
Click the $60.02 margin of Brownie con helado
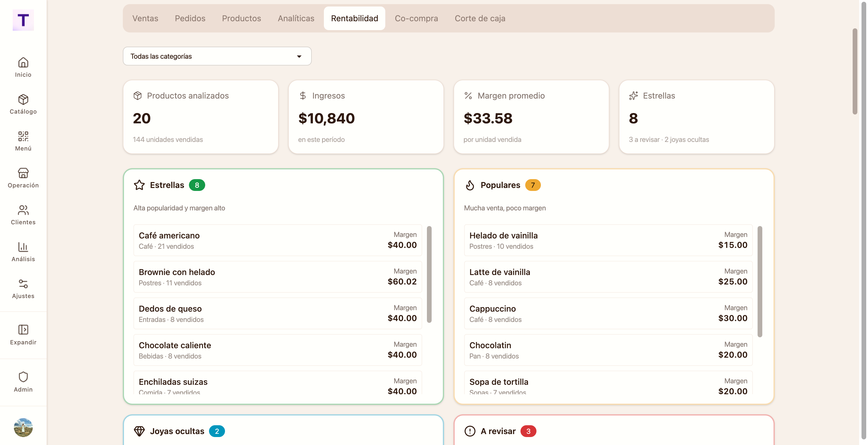[x=402, y=282]
